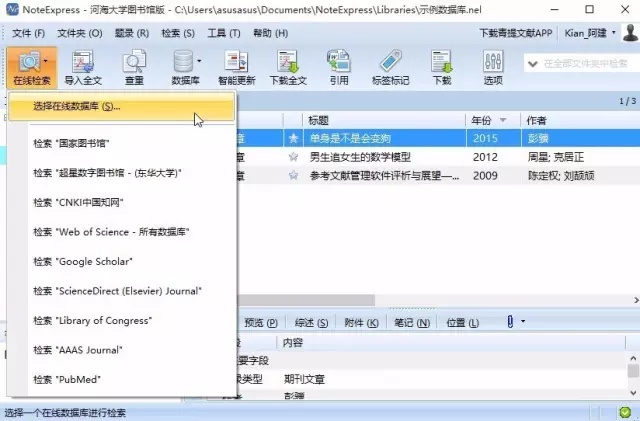Screen dimensions: 640x421
Task: Switch to the 笔记 (N) tab
Action: (x=412, y=323)
